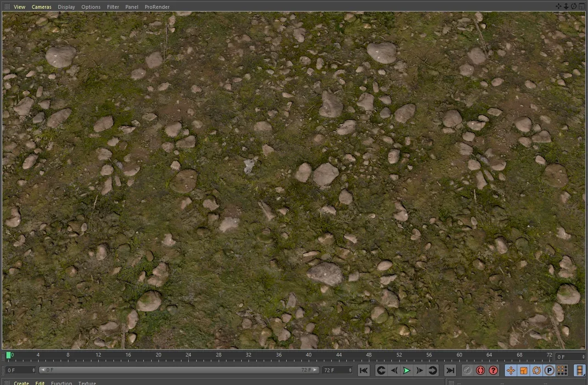Play the animation forwards
The image size is (588, 385).
coord(407,370)
